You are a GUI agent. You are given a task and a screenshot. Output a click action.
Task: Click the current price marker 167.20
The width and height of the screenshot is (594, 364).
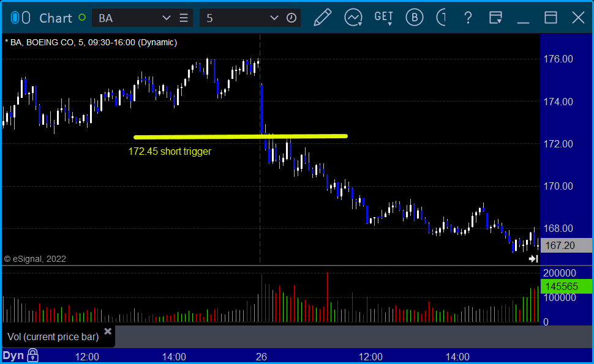pyautogui.click(x=566, y=245)
